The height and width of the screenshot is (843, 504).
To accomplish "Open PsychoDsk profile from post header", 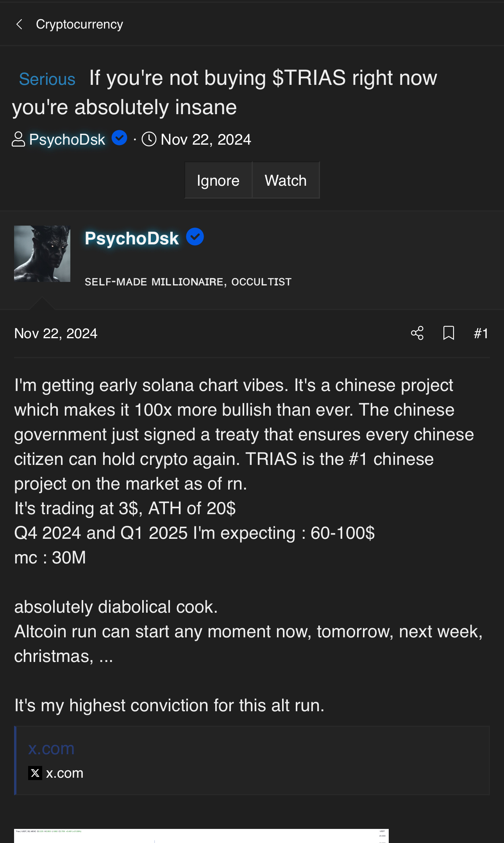I will coord(132,239).
